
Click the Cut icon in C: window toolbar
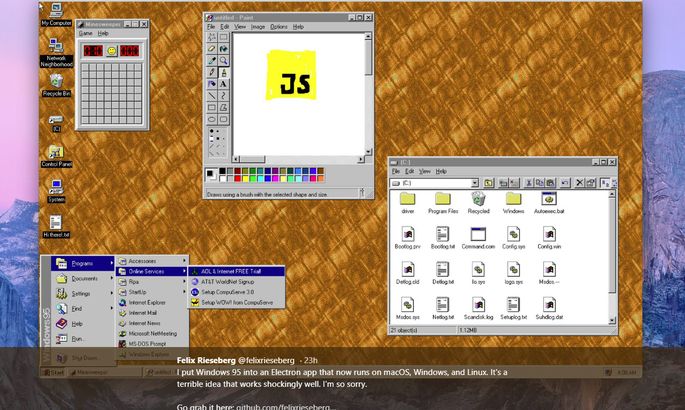(x=529, y=183)
